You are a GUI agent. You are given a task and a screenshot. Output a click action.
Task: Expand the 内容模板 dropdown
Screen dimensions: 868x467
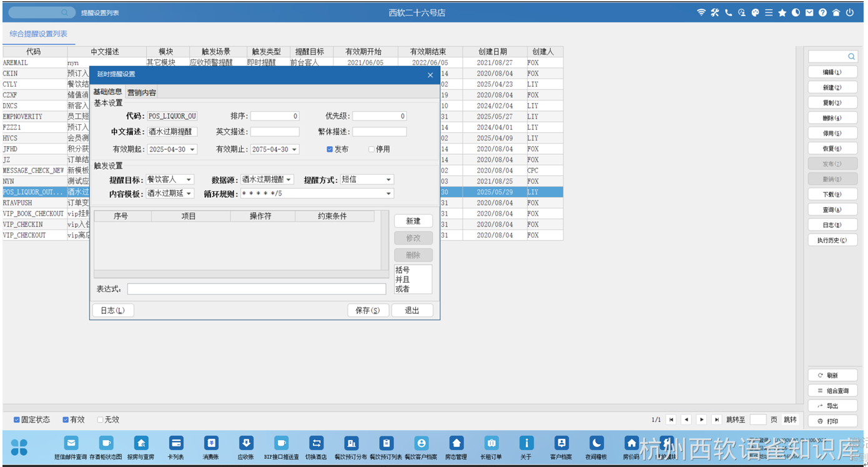point(189,194)
